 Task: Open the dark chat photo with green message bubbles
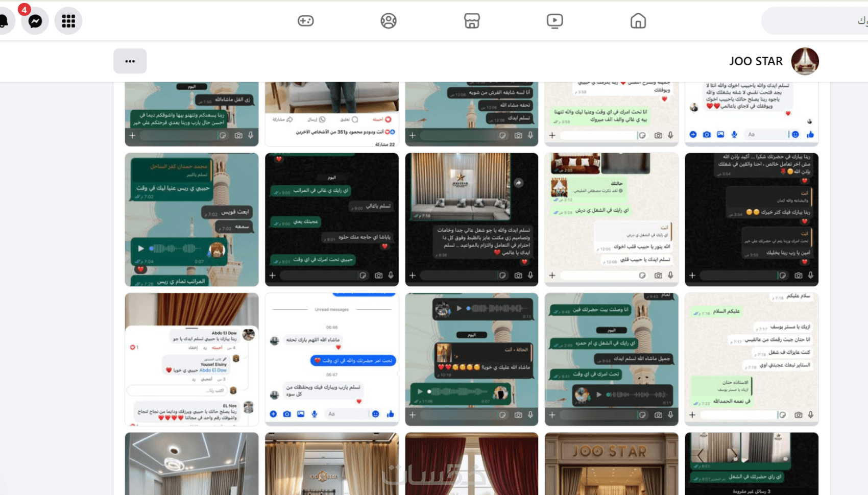coord(332,219)
